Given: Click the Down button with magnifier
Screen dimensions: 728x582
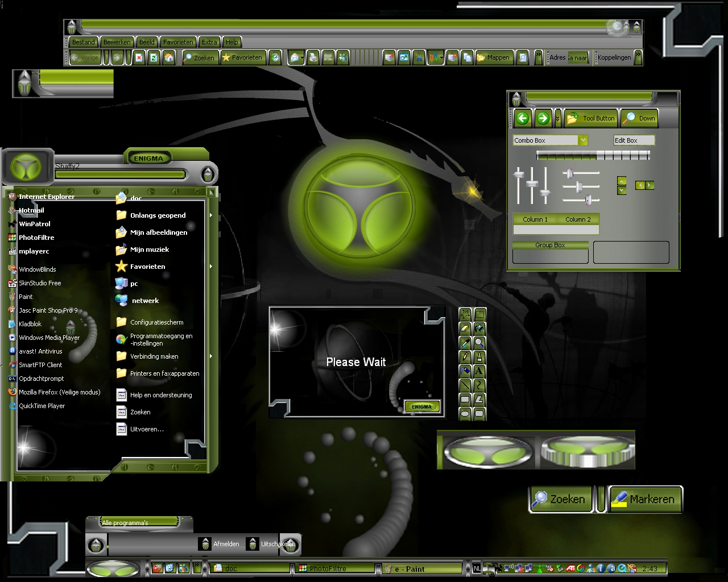Looking at the screenshot, I should click(x=639, y=118).
